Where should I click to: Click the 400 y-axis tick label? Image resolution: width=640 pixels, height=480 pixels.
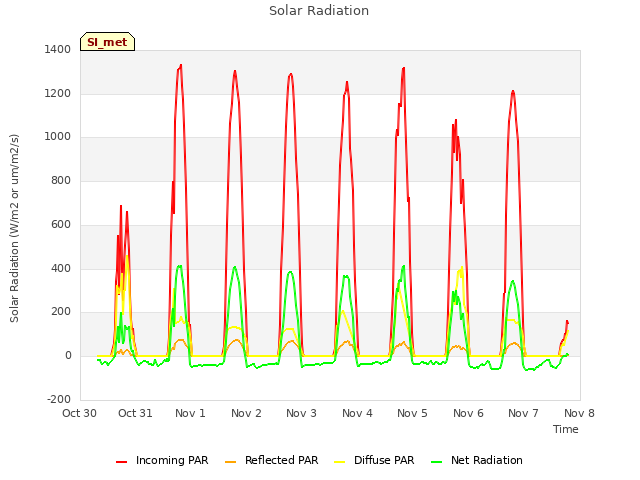tap(61, 269)
